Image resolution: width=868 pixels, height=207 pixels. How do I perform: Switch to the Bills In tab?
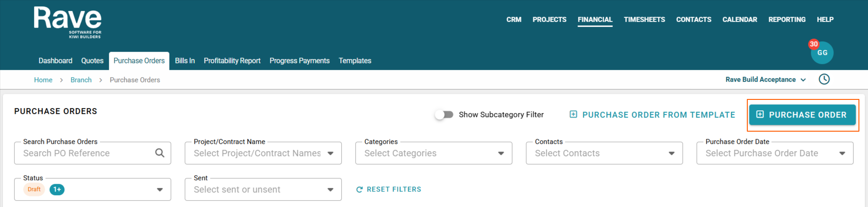[185, 61]
